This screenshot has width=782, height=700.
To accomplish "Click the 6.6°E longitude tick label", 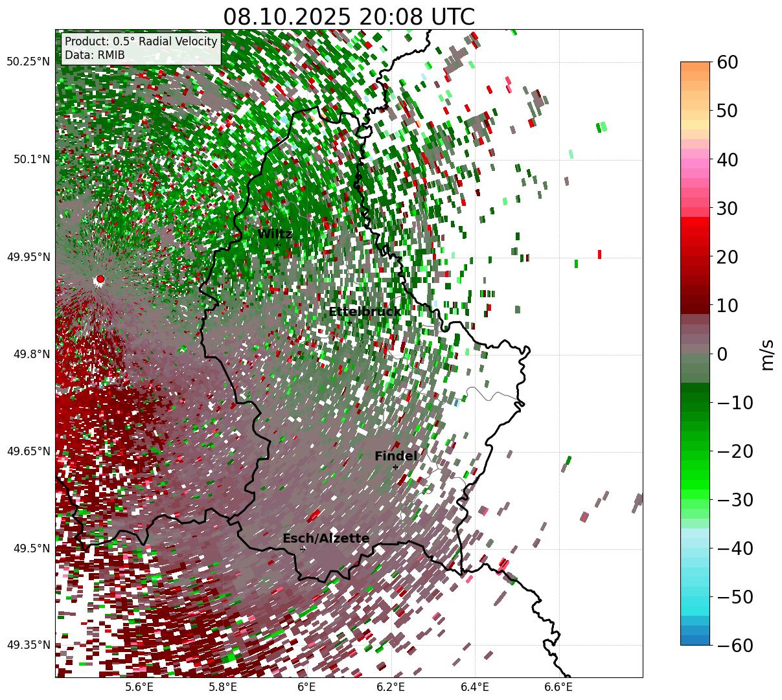I will [x=558, y=686].
